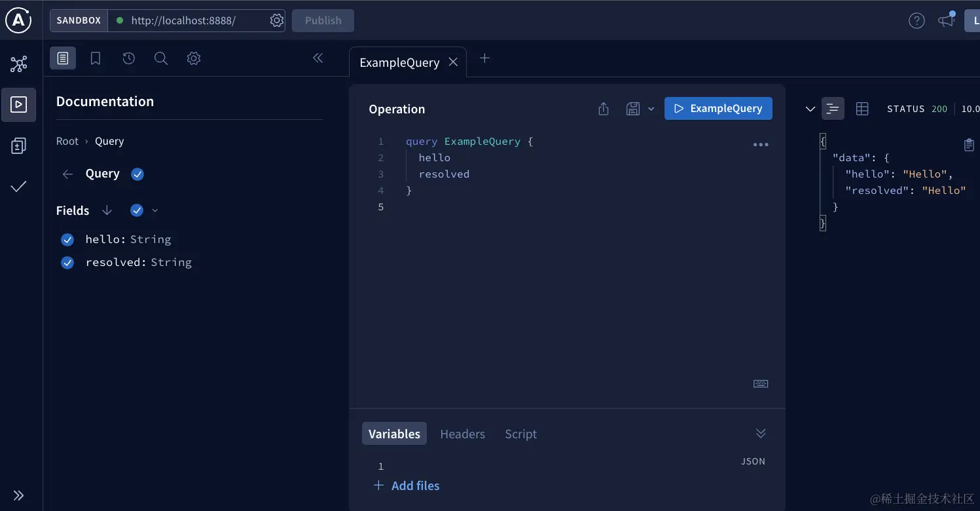This screenshot has width=980, height=511.
Task: Switch response to JSON view
Action: (833, 109)
